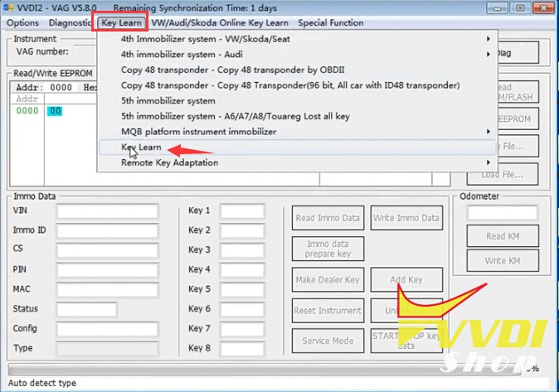Expand the MQB platform submenu arrow

[488, 132]
